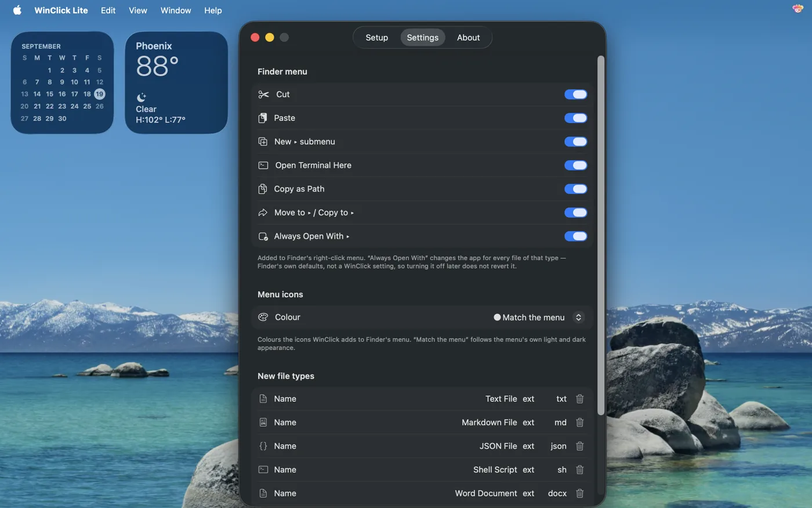
Task: Remove the JSON File type
Action: [x=579, y=446]
